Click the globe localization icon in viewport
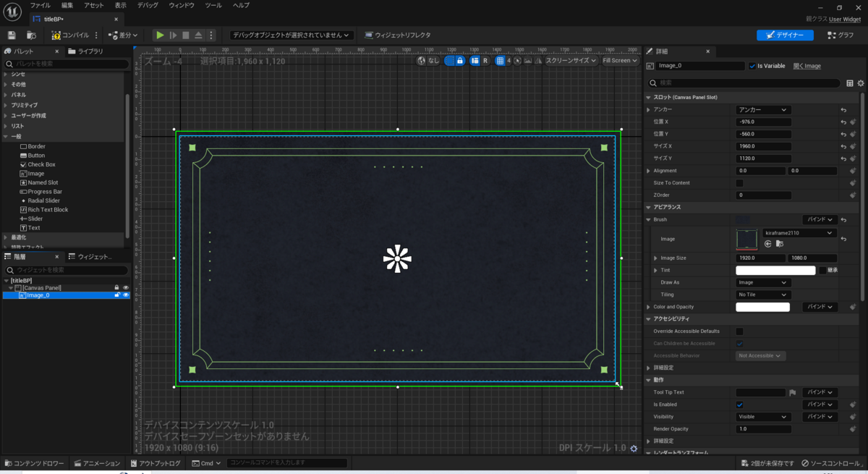Image resolution: width=868 pixels, height=474 pixels. coord(422,61)
